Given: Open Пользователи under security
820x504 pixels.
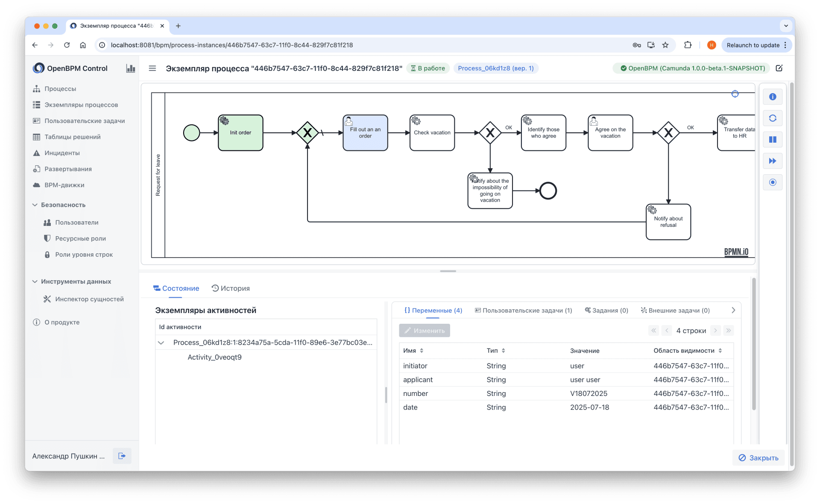Looking at the screenshot, I should tap(76, 223).
